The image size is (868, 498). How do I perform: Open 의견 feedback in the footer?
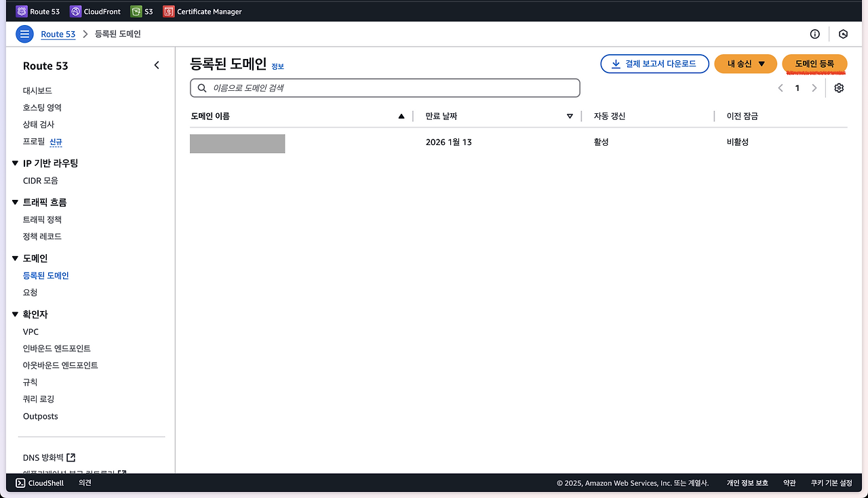click(85, 483)
